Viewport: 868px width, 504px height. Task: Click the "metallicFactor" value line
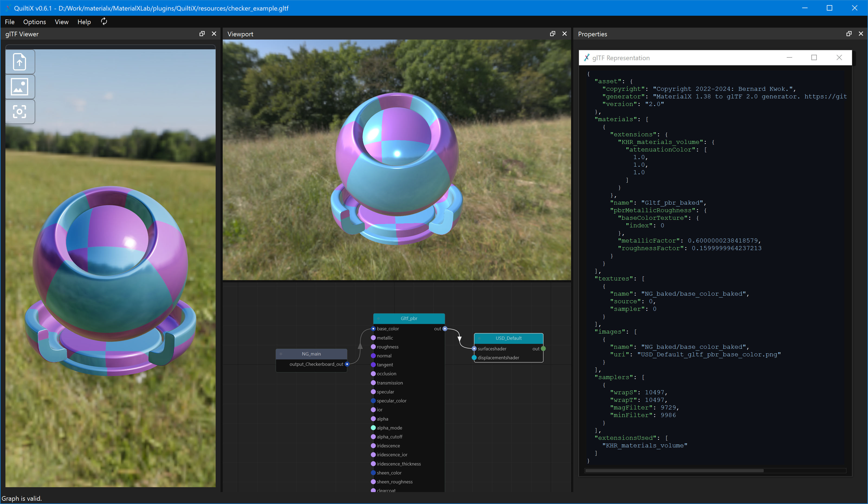point(689,240)
